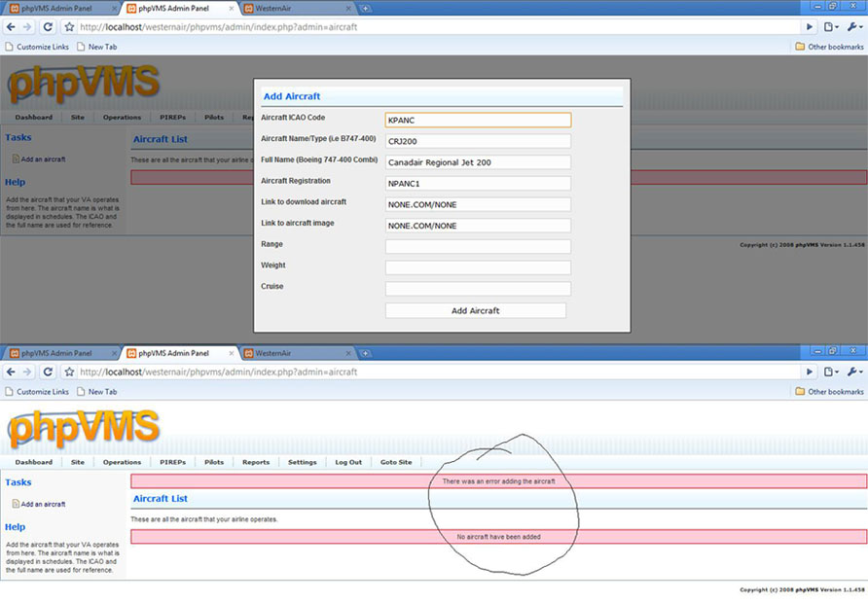Switch to the WesternAir tab in the lower browser
Screen dimensions: 868x603
click(296, 353)
